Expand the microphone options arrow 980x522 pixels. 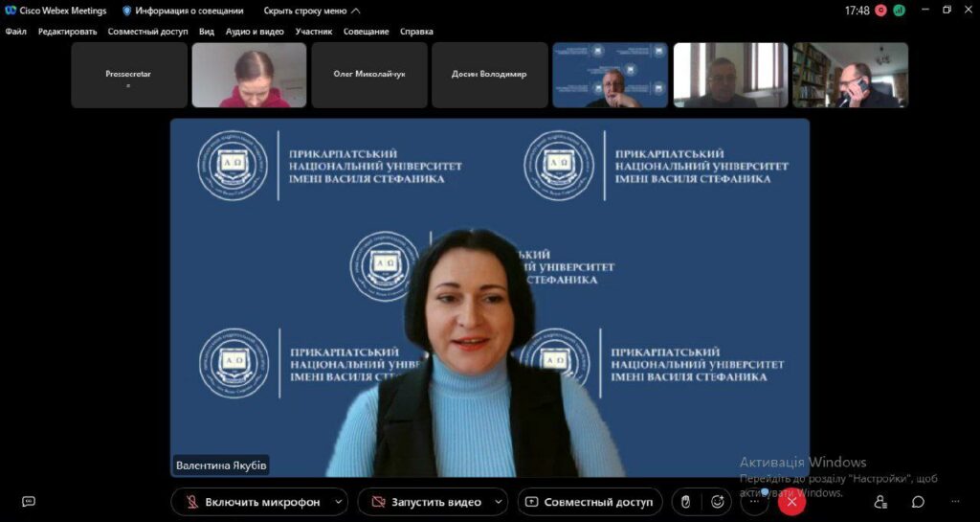pos(339,501)
